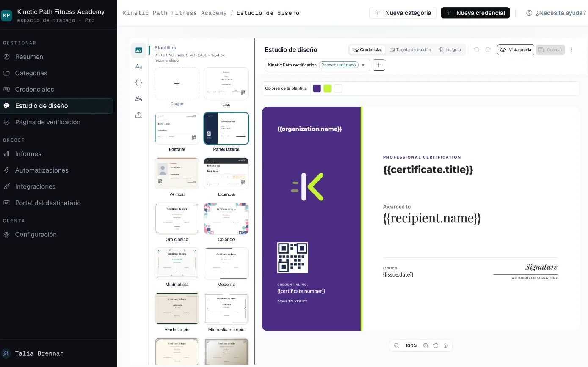Click the Cargar upload template tile
The image size is (588, 367).
point(177,83)
